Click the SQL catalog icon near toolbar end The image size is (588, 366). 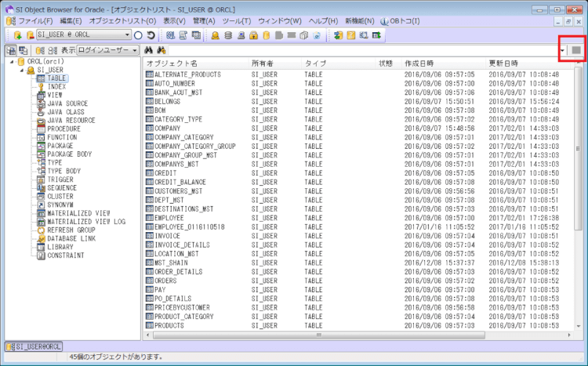pyautogui.click(x=364, y=35)
